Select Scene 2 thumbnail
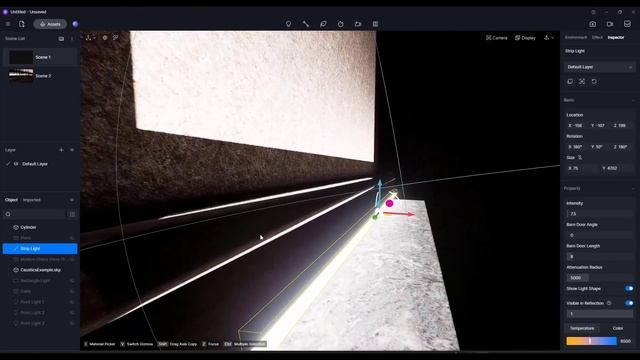Viewport: 640px width, 360px height. (21, 76)
